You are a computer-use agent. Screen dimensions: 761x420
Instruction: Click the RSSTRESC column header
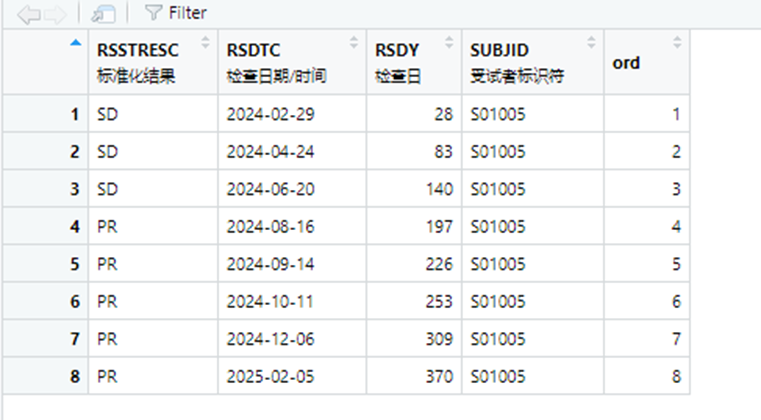pyautogui.click(x=140, y=49)
